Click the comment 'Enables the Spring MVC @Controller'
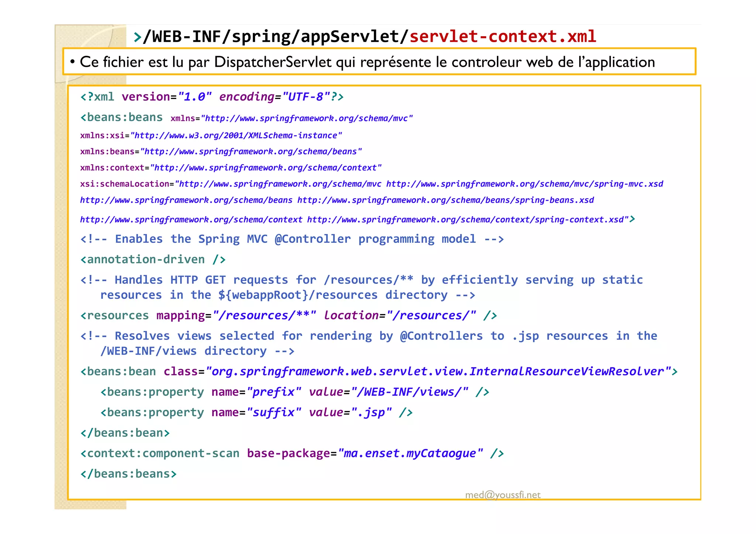This screenshot has width=756, height=534. click(x=292, y=239)
